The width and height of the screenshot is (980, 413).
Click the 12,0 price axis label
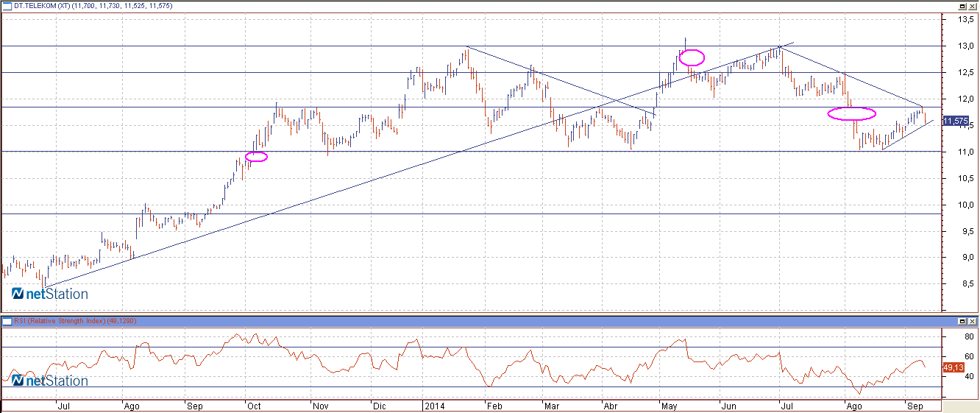966,99
